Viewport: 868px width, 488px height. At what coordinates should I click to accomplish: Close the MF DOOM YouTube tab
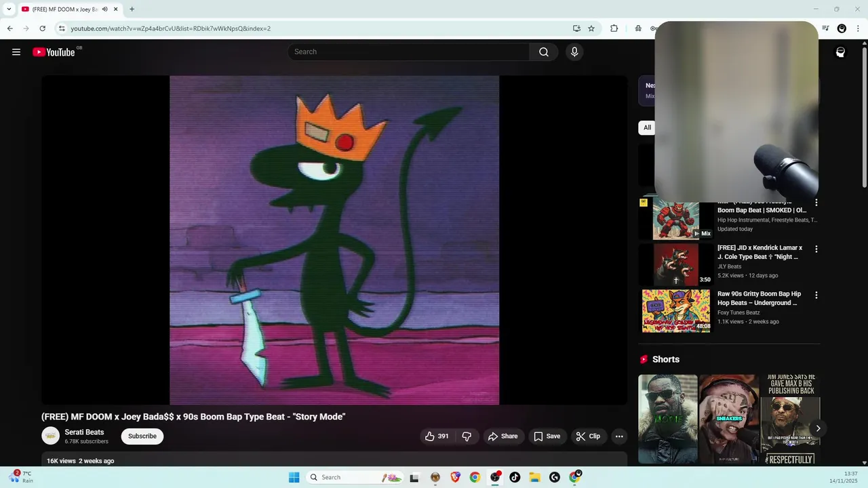[x=116, y=9]
